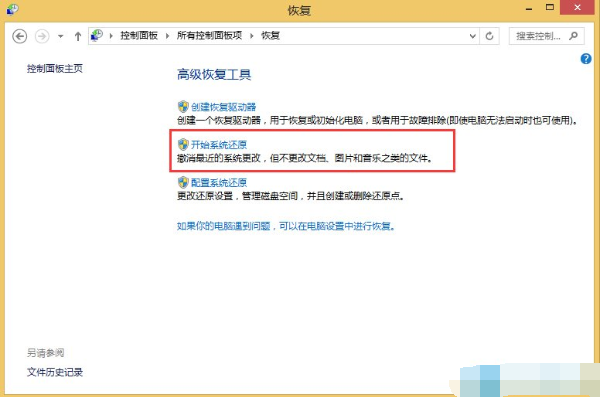Click the shield icon beside 配置系统还原
The image size is (601, 397).
coord(183,182)
